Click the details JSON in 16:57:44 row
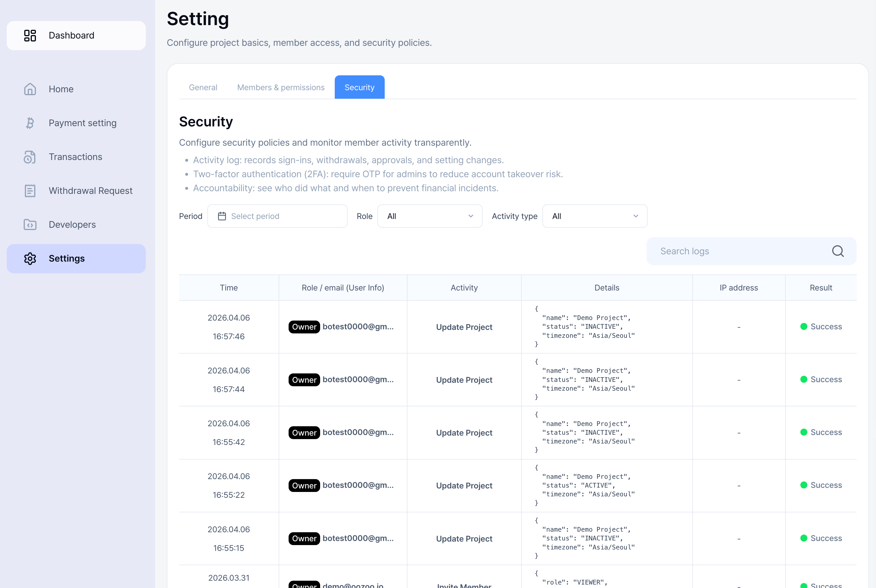 585,380
